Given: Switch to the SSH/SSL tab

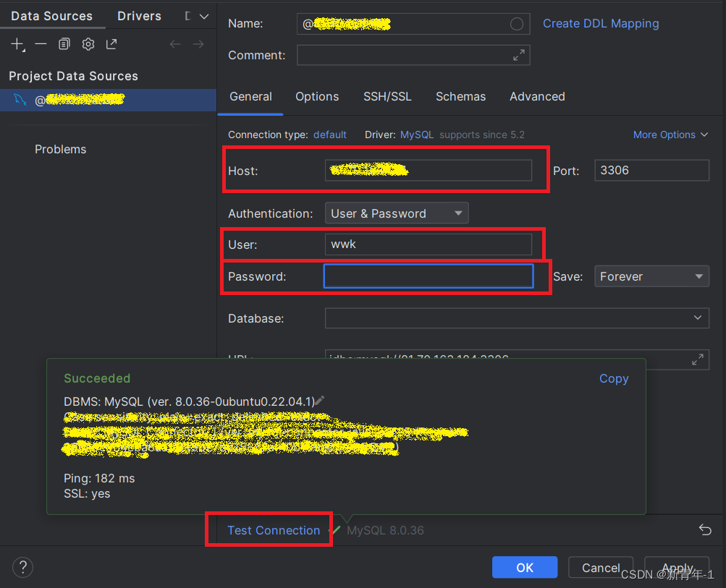Looking at the screenshot, I should coord(387,97).
